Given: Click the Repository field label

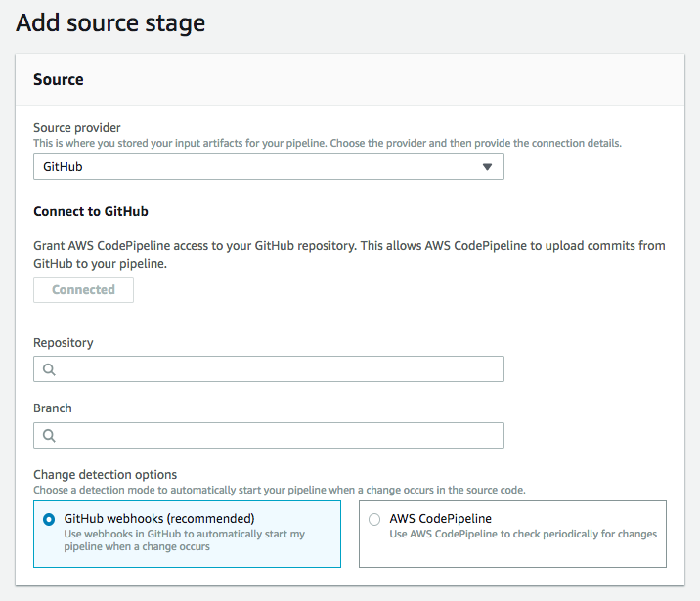Looking at the screenshot, I should (64, 343).
